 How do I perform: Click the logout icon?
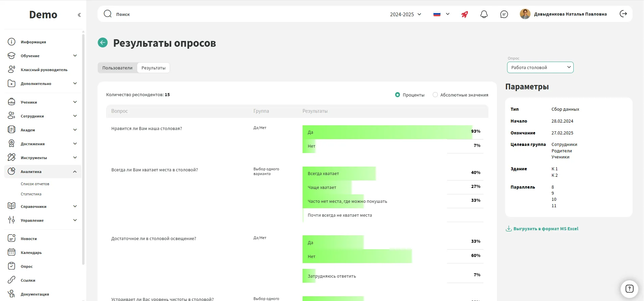coord(623,14)
